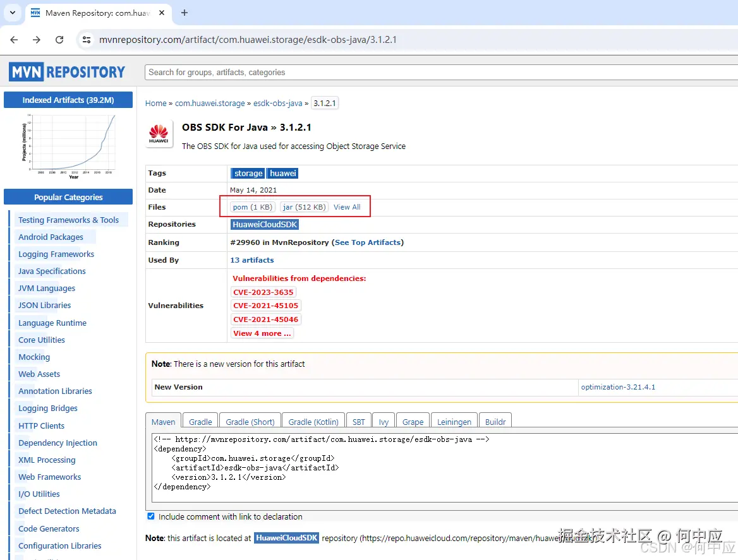Screen dimensions: 738x560
Task: Switch to the SBT tab
Action: pyautogui.click(x=359, y=422)
